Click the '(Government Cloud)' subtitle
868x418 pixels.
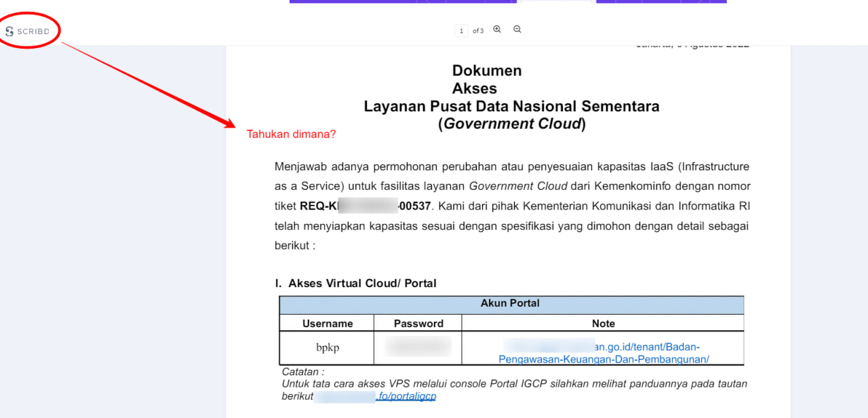tap(511, 124)
